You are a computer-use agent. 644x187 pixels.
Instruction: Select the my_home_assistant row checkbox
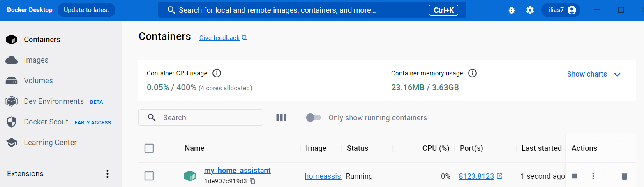(149, 176)
